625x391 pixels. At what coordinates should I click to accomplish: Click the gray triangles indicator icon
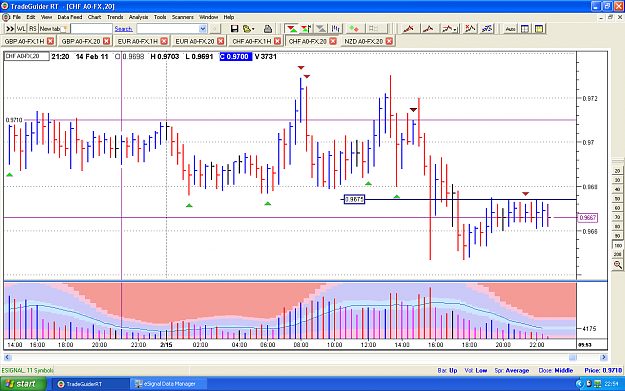click(321, 29)
